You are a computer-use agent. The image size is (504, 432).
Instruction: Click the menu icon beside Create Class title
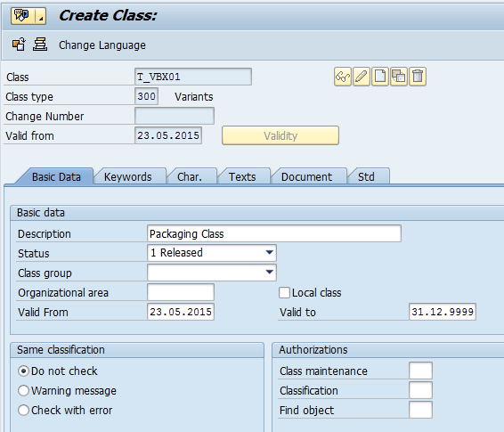(22, 16)
